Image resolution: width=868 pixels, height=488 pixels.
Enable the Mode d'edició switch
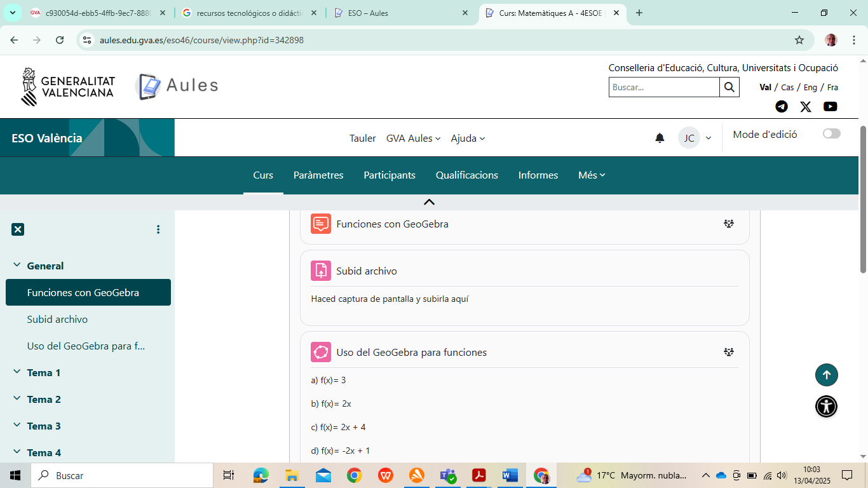[831, 133]
